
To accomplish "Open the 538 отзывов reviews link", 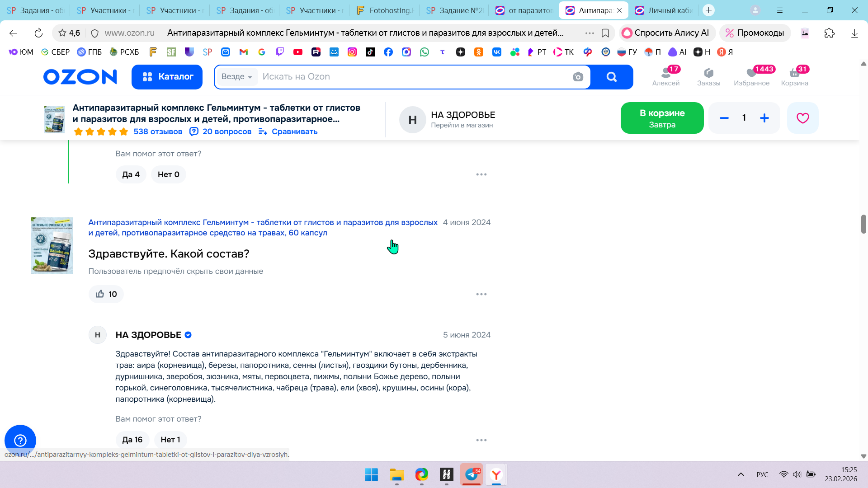I will tap(158, 131).
